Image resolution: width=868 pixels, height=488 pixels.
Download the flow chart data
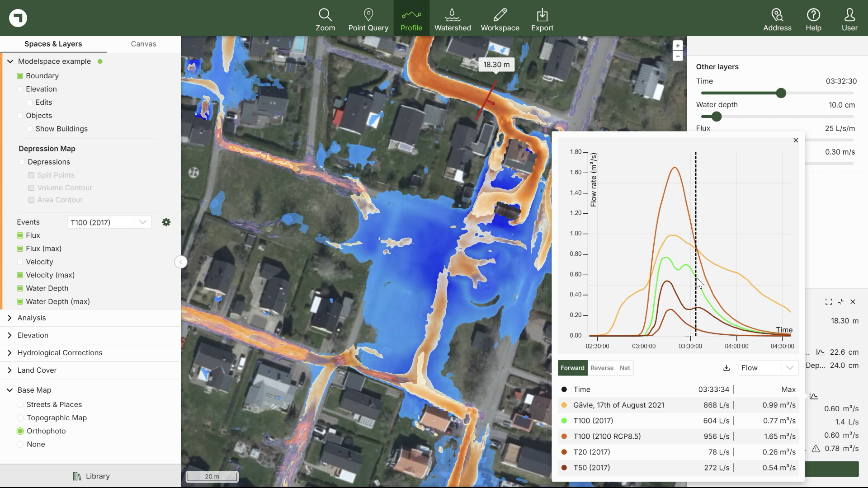[726, 368]
